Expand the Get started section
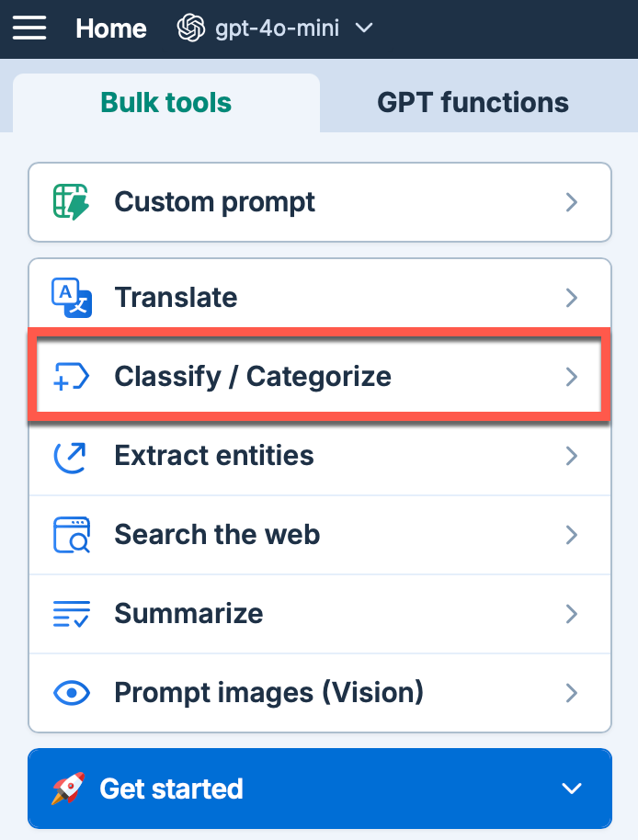The width and height of the screenshot is (638, 840). click(572, 789)
